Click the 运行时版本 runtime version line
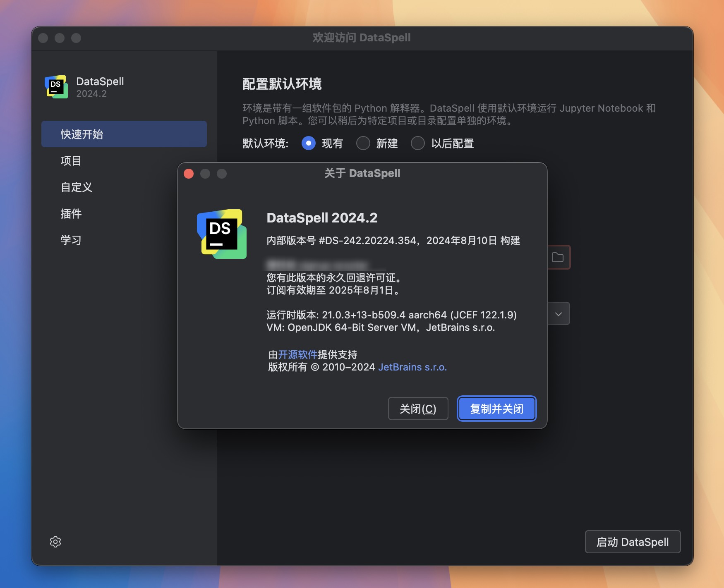This screenshot has height=588, width=724. pyautogui.click(x=391, y=315)
